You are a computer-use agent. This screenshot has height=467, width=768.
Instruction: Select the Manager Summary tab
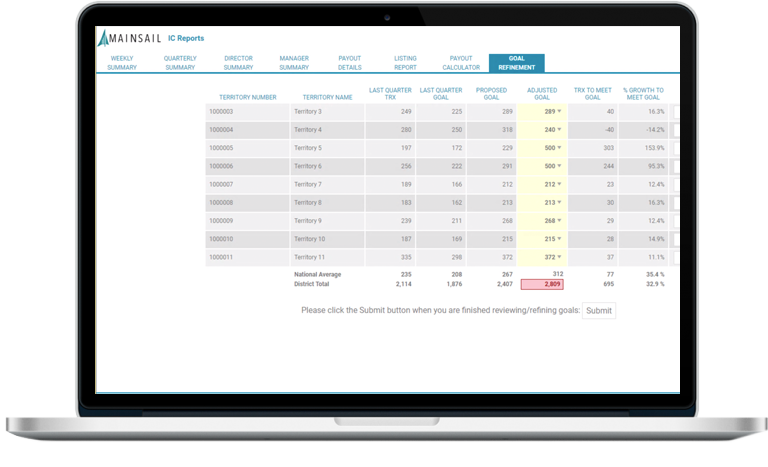294,63
